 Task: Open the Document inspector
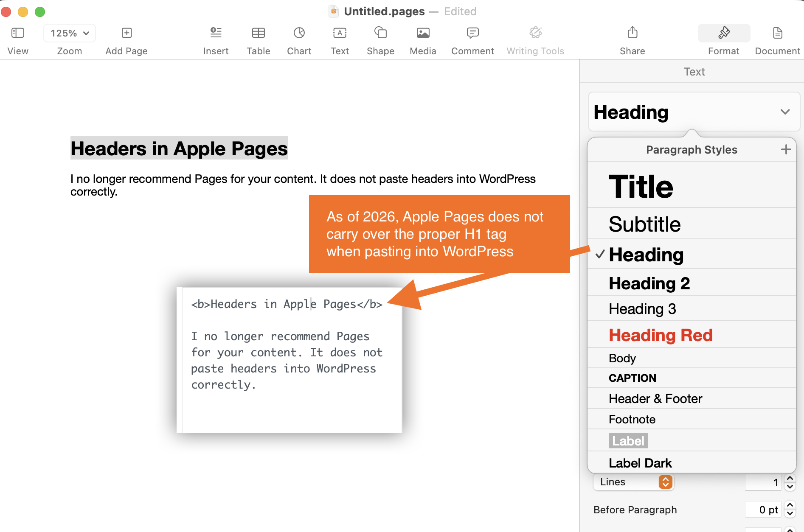778,33
